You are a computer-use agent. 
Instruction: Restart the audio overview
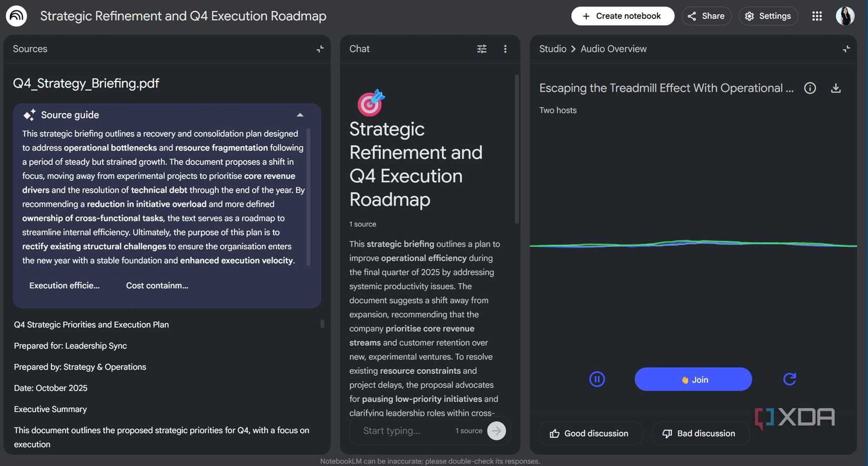coord(790,379)
